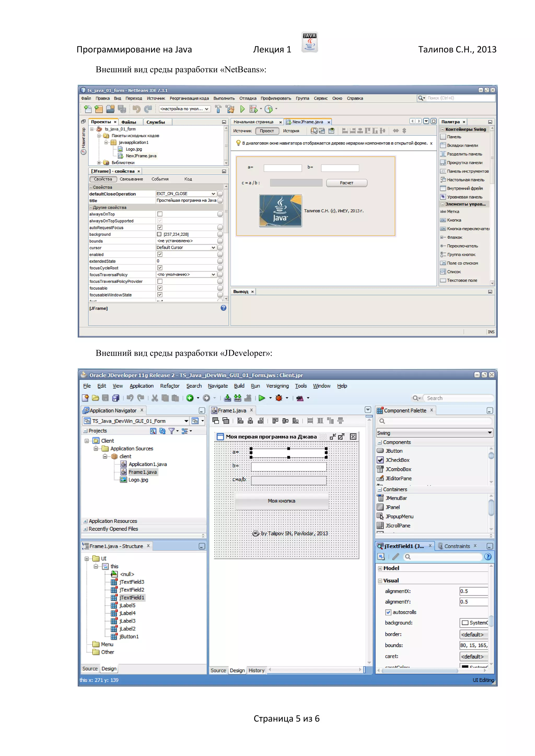
Task: Open the Refactor menu in JDeveloper
Action: [170, 386]
